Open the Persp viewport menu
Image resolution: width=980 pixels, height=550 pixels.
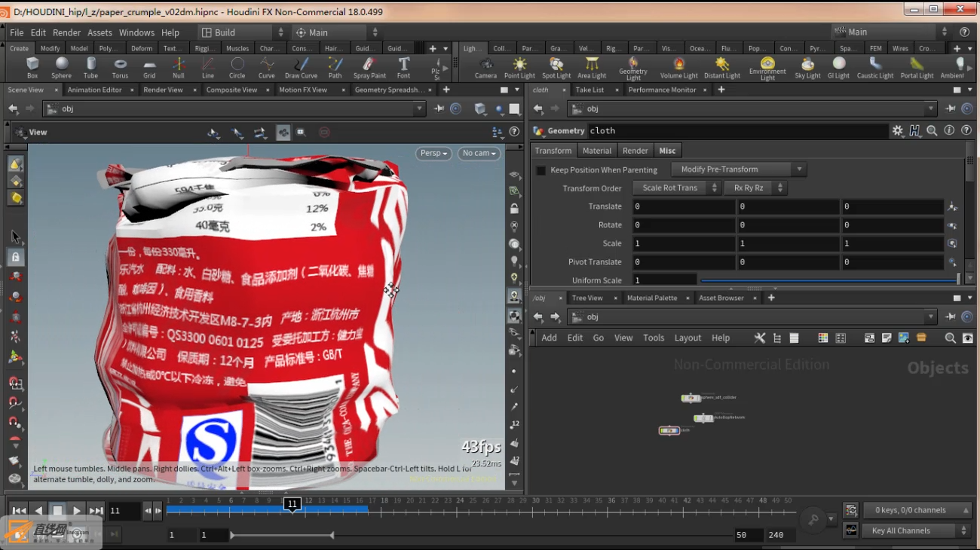(433, 153)
